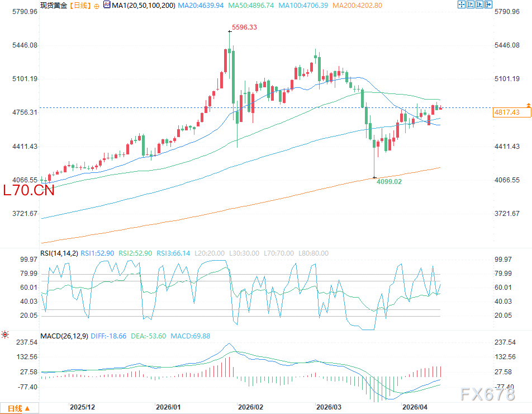Click the 4817.43 current price tag

point(507,112)
